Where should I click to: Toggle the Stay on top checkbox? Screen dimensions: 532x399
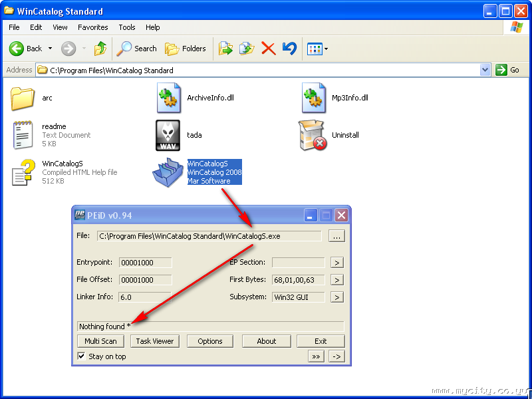pyautogui.click(x=81, y=356)
